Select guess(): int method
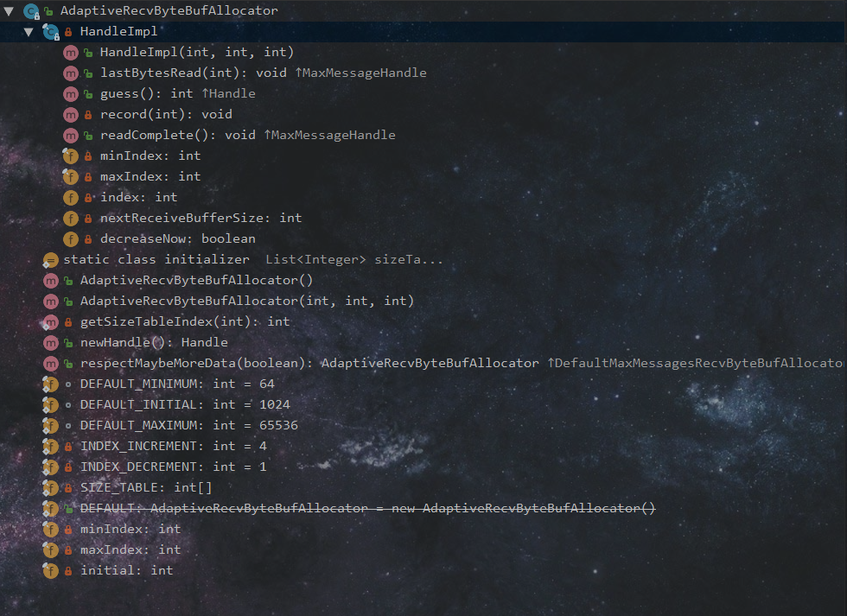Viewport: 847px width, 616px height. pos(178,94)
